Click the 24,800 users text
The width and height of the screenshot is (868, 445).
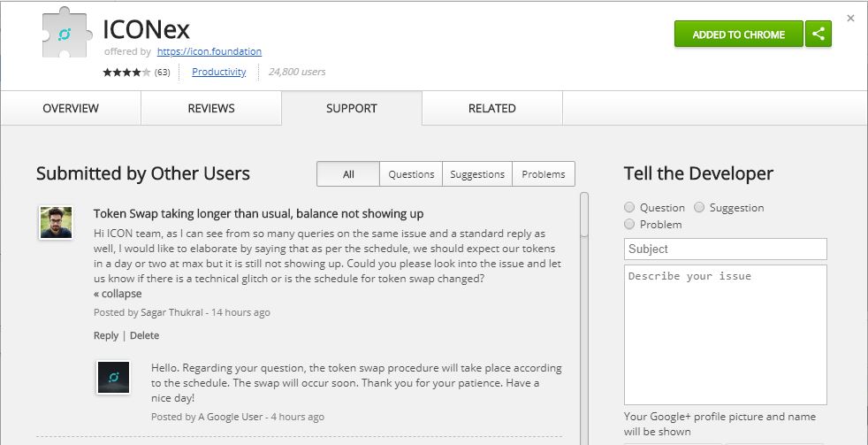point(297,72)
